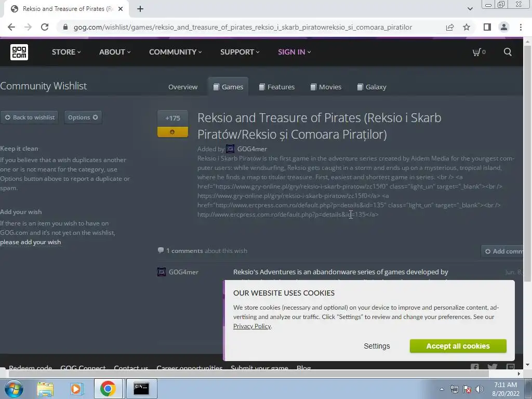
Task: Open File Explorer from the taskbar
Action: point(45,389)
